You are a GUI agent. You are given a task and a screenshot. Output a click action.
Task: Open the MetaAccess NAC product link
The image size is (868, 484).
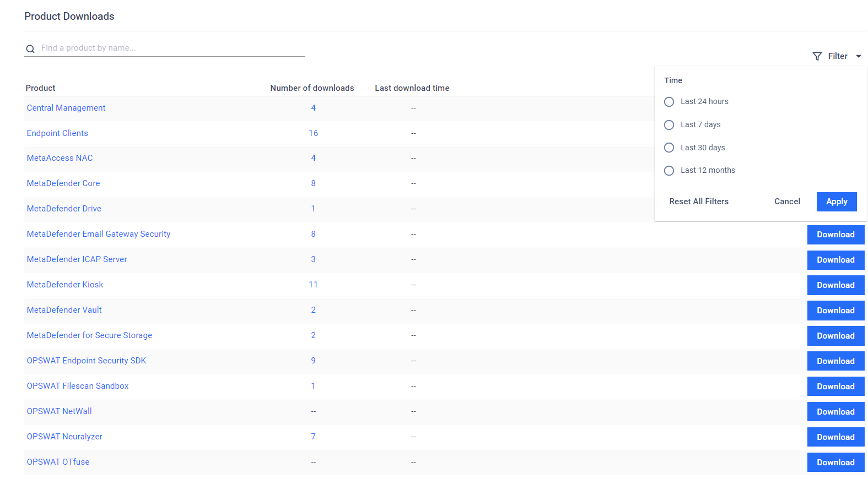pos(60,158)
